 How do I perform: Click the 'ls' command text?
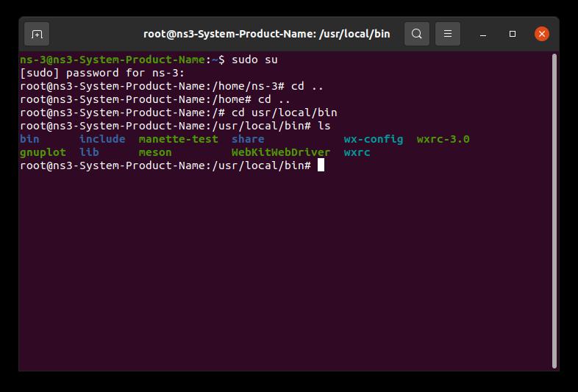pyautogui.click(x=324, y=126)
